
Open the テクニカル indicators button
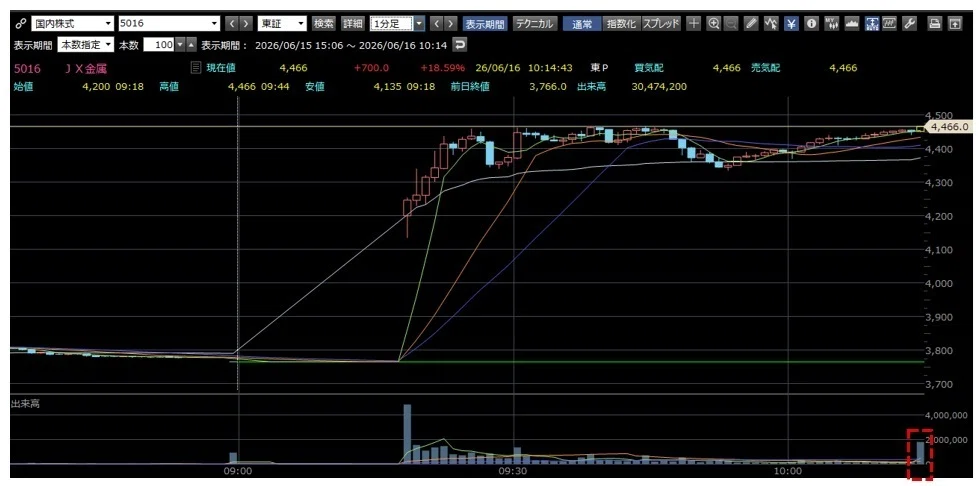coord(534,24)
